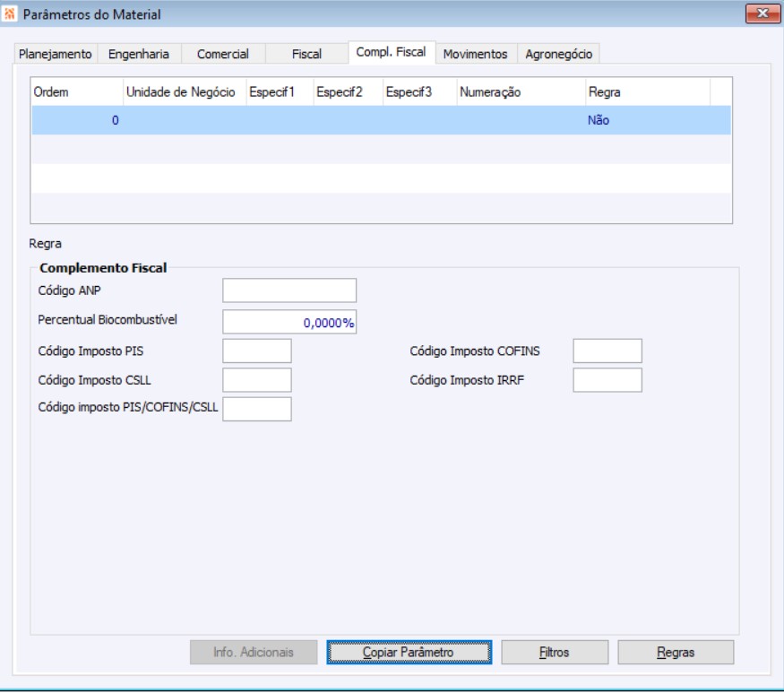Click the Não value in Regra column
This screenshot has width=784, height=693.
point(599,120)
